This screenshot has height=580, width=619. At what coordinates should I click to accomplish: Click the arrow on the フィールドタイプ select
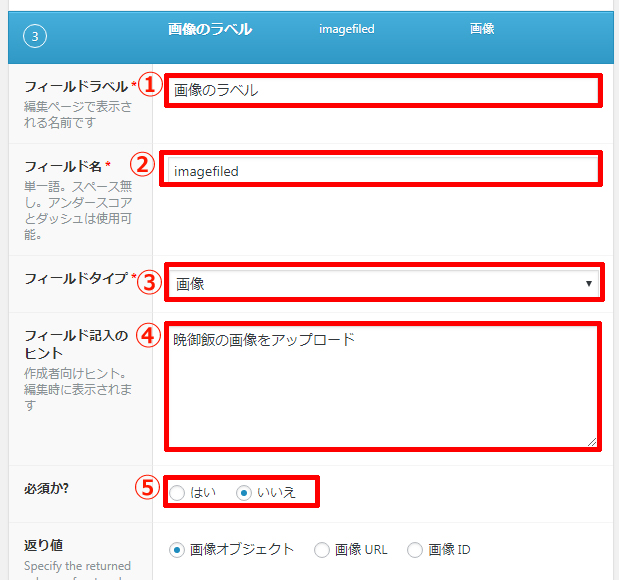(589, 283)
